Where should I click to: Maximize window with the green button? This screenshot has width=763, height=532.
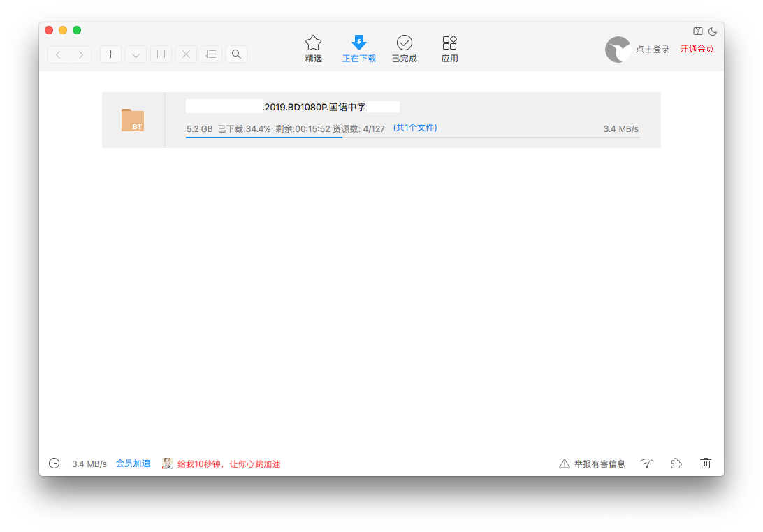click(x=77, y=30)
